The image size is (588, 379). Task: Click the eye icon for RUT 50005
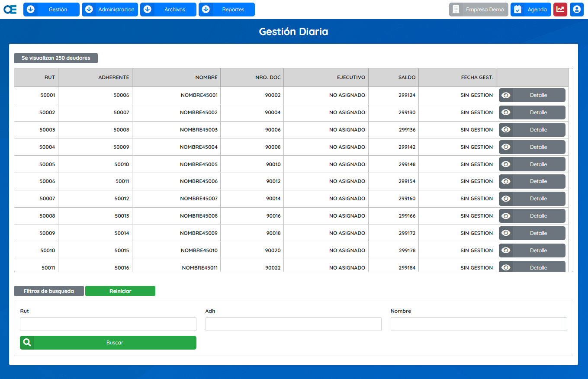coord(506,164)
